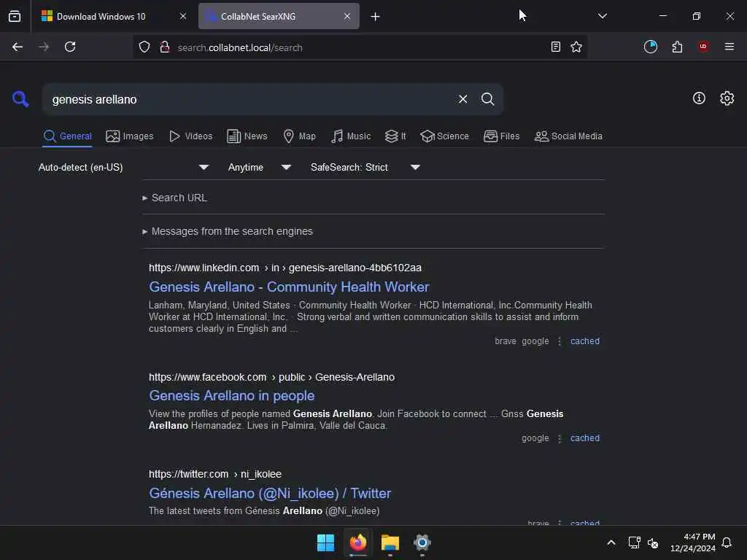Show hidden system tray icons
747x560 pixels.
pos(611,542)
